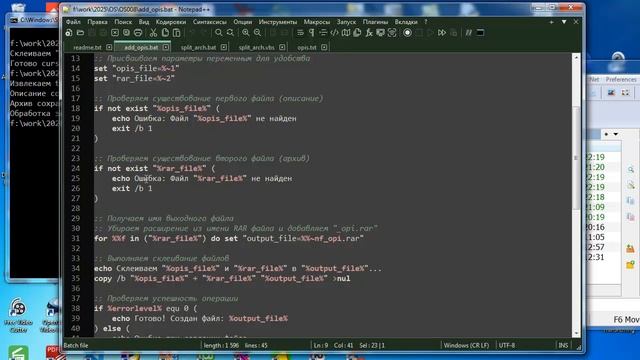Switch to the split_arch.vbs tab
Viewport: 640px width, 360px height.
(x=257, y=47)
